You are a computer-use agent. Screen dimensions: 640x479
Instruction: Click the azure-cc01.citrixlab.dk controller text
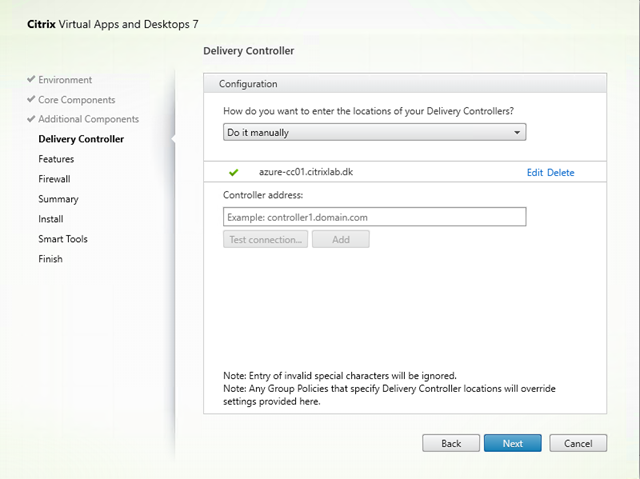click(306, 172)
